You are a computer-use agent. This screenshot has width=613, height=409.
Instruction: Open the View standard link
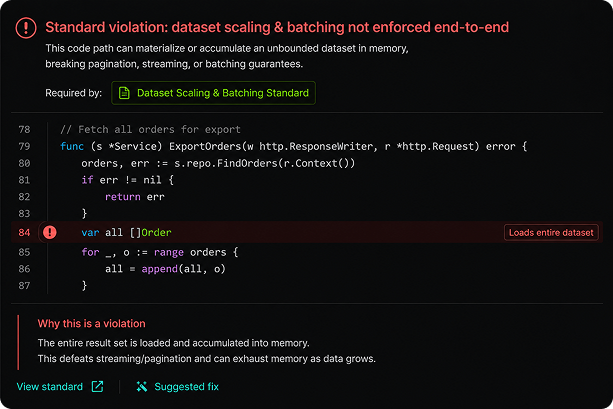click(50, 386)
